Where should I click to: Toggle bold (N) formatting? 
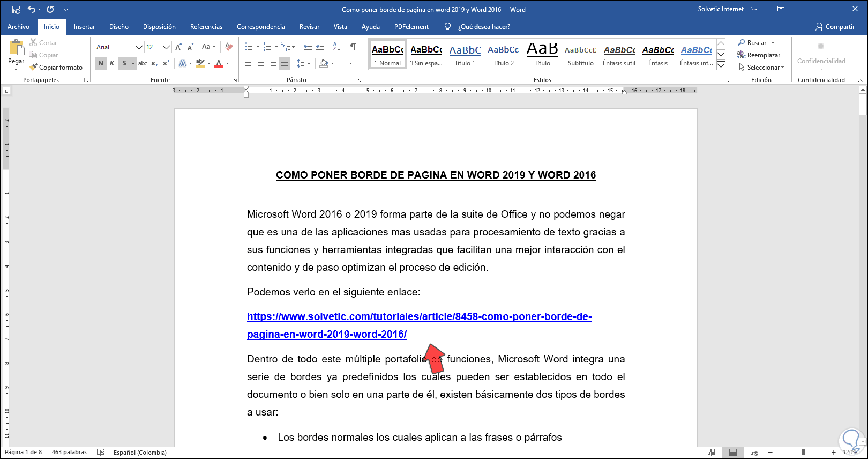(100, 63)
